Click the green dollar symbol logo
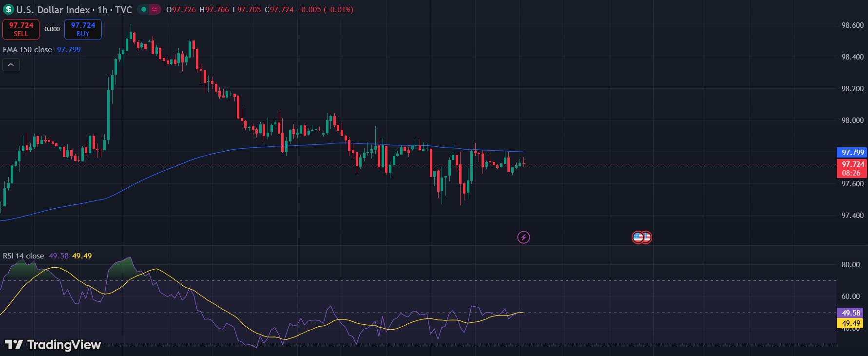Screen dimensions: 868x356 pos(8,10)
